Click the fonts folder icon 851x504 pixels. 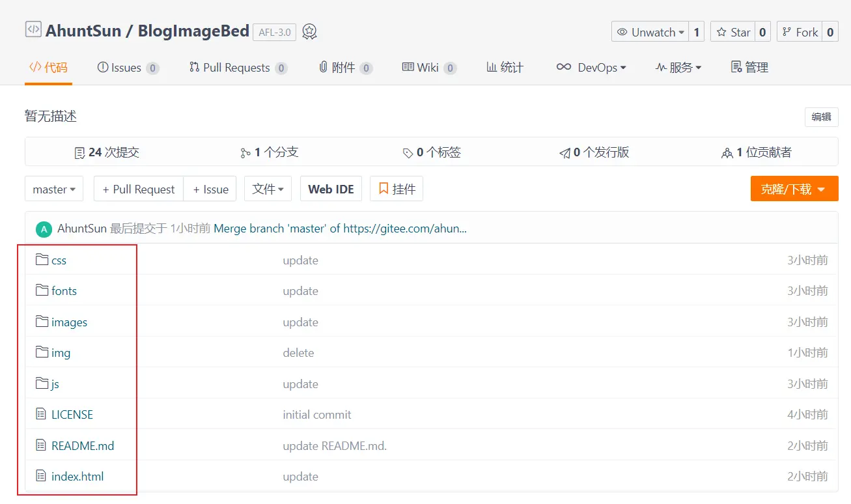(x=42, y=290)
